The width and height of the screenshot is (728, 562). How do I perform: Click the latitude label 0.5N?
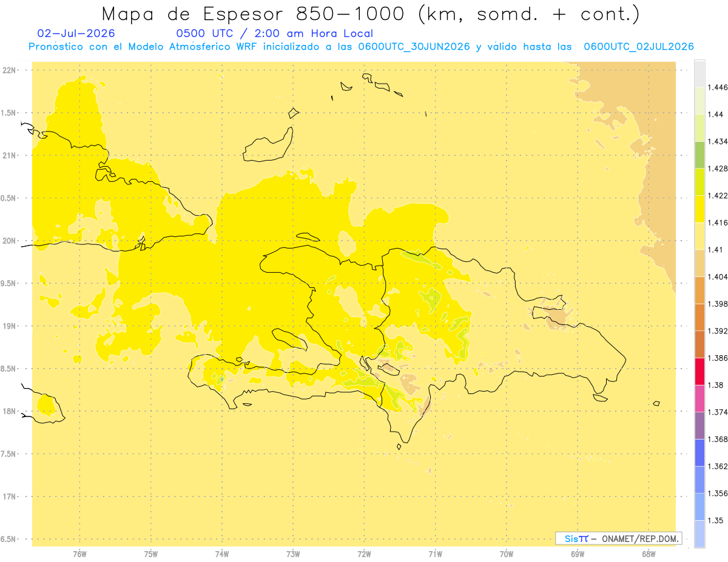coord(8,198)
